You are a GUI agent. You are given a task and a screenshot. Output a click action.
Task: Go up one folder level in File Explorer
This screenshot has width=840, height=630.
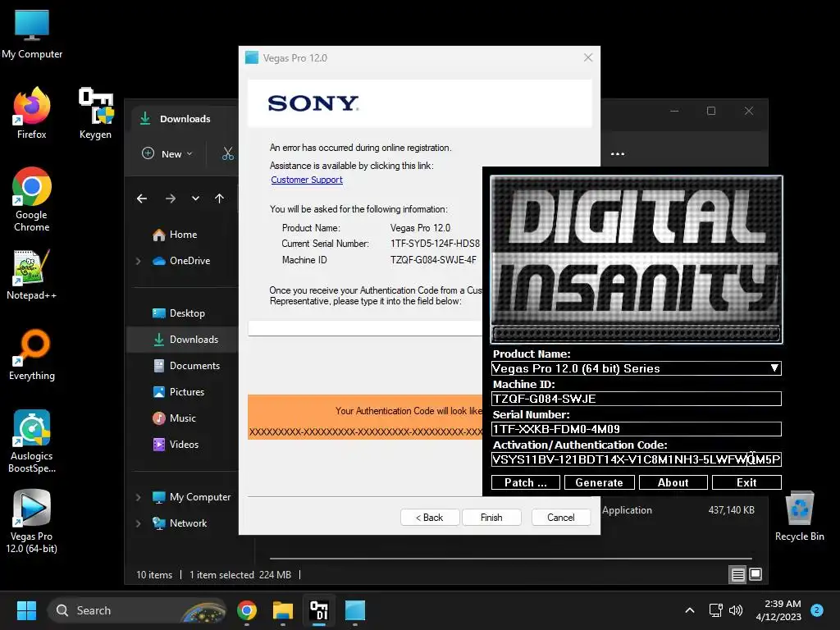[220, 199]
